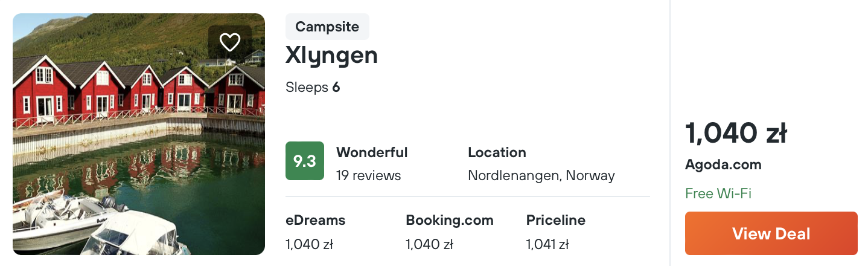
Task: Choose the Booking.com 1,040 zł offer
Action: click(450, 232)
